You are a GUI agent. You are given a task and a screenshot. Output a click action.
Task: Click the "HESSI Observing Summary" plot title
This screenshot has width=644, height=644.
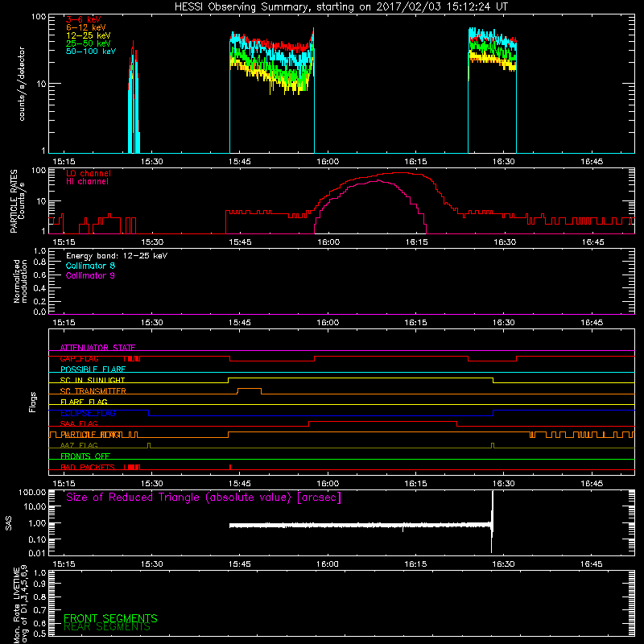341,6
